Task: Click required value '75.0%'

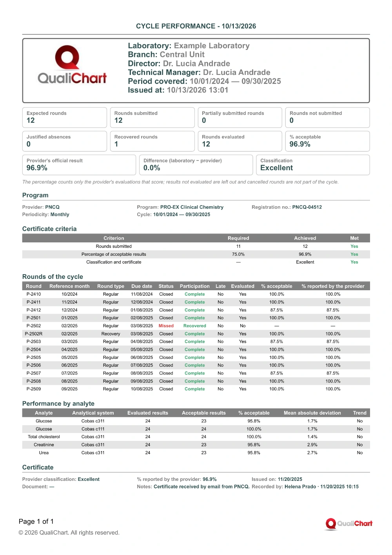Action: coord(238,254)
